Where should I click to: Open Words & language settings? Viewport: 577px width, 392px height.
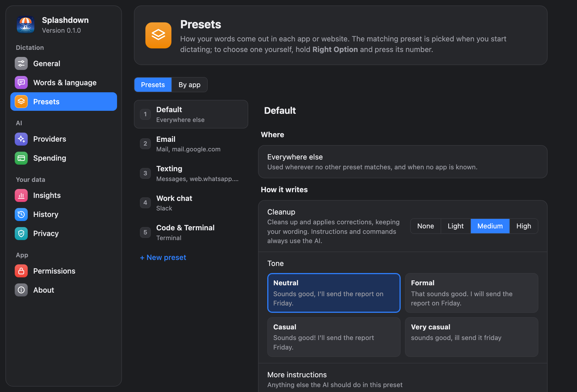click(x=64, y=82)
